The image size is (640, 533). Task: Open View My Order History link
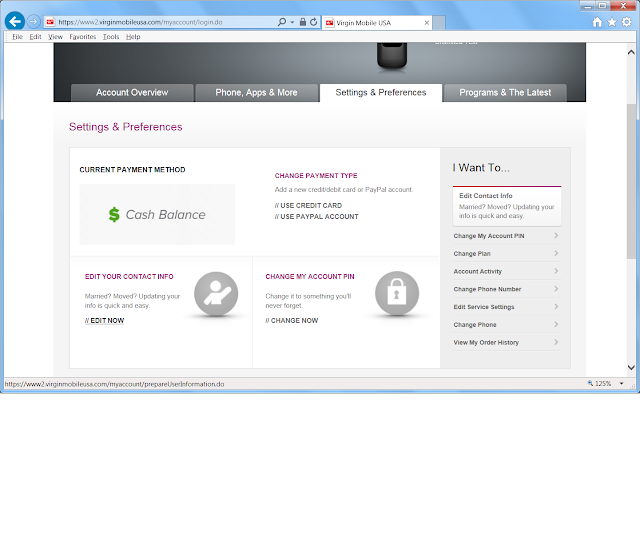coord(486,342)
